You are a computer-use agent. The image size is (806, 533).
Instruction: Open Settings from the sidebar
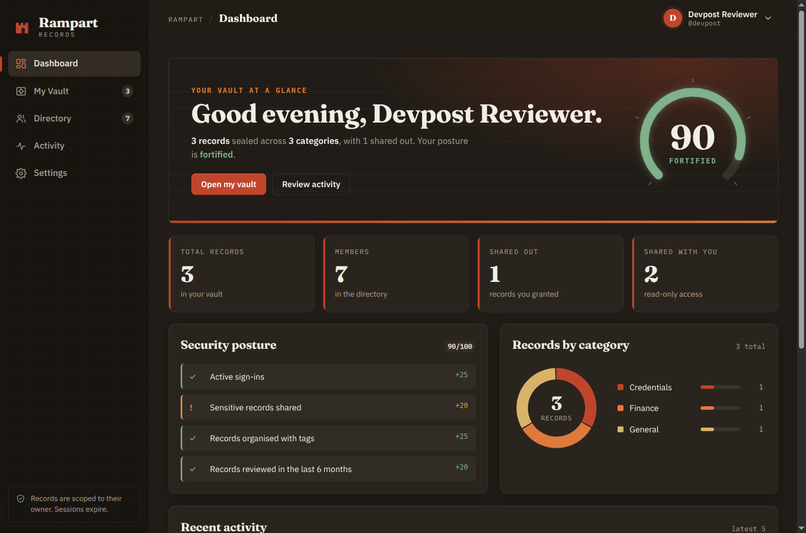pyautogui.click(x=75, y=173)
